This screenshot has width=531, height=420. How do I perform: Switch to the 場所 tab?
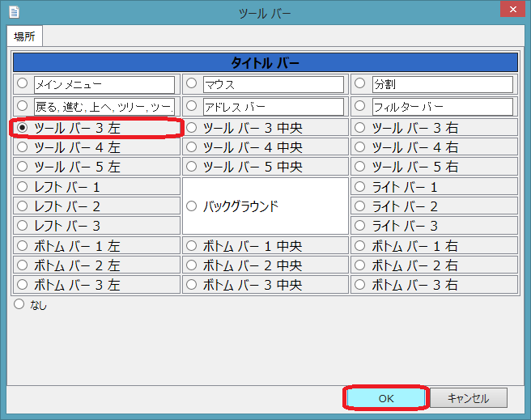click(24, 36)
